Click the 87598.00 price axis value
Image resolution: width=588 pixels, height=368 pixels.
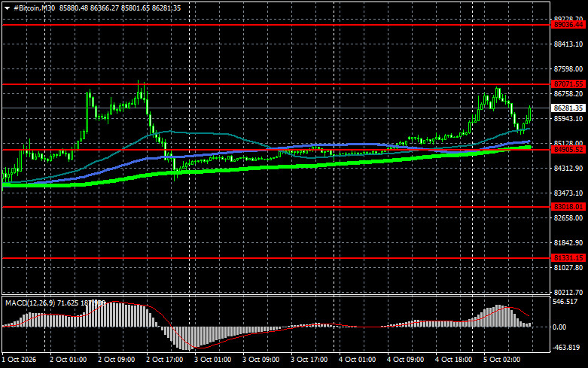tap(568, 69)
